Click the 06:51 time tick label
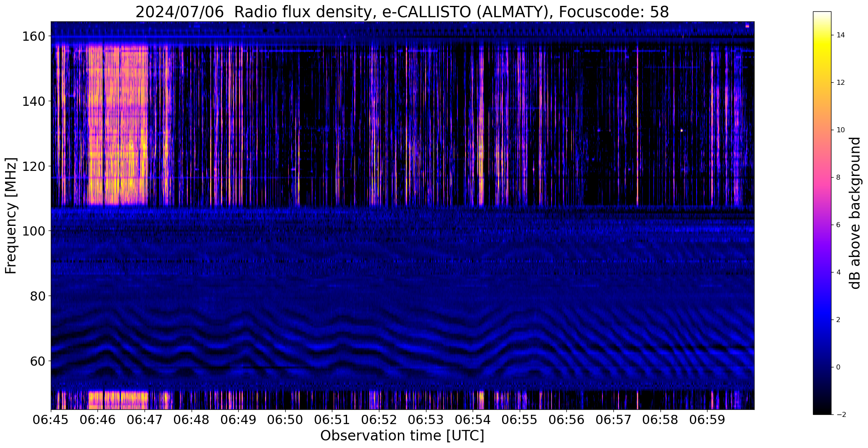The height and width of the screenshot is (448, 868). click(332, 420)
